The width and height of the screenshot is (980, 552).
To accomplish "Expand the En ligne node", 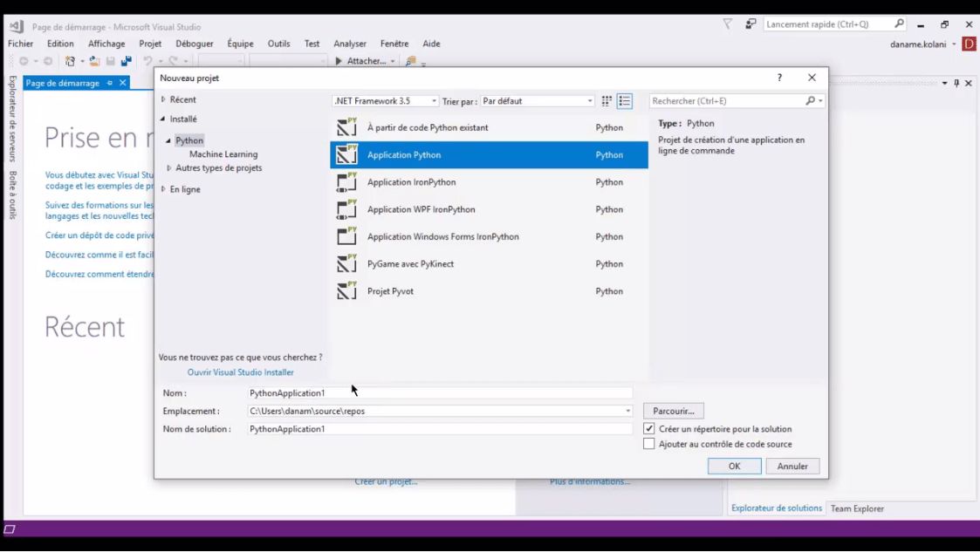I will pos(164,189).
